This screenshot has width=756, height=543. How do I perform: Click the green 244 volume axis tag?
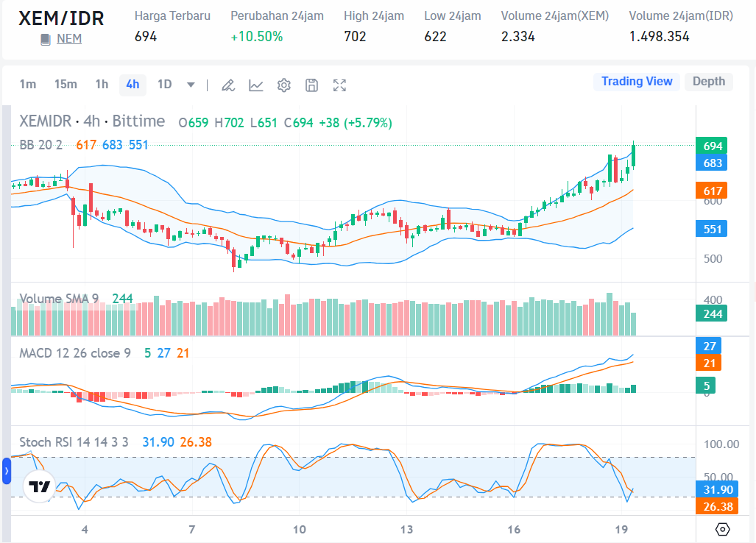(x=712, y=314)
